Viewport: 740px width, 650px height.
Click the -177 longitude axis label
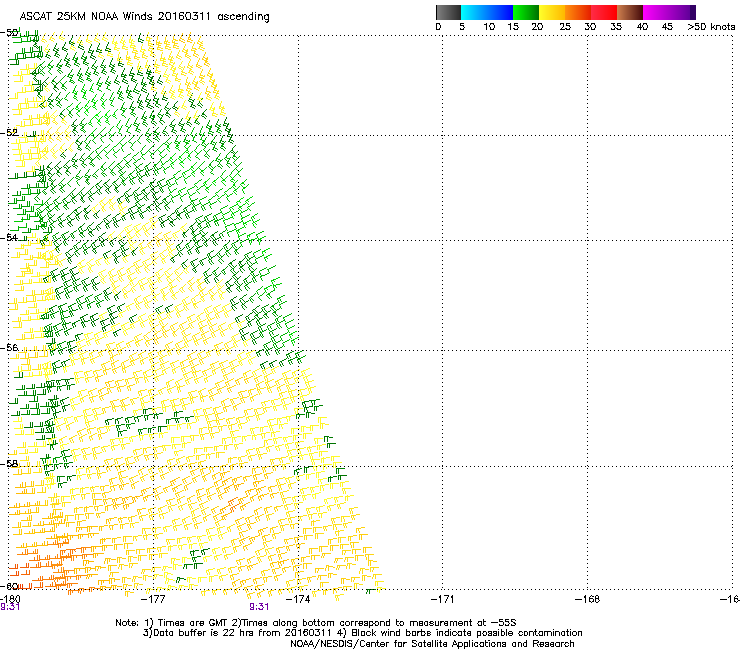click(x=153, y=599)
